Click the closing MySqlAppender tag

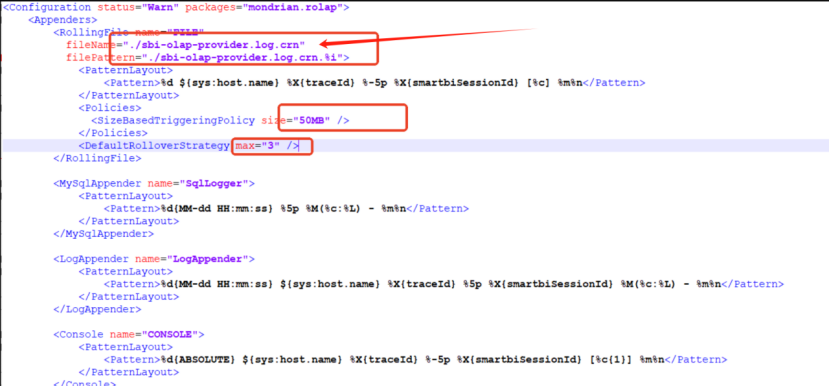(104, 233)
